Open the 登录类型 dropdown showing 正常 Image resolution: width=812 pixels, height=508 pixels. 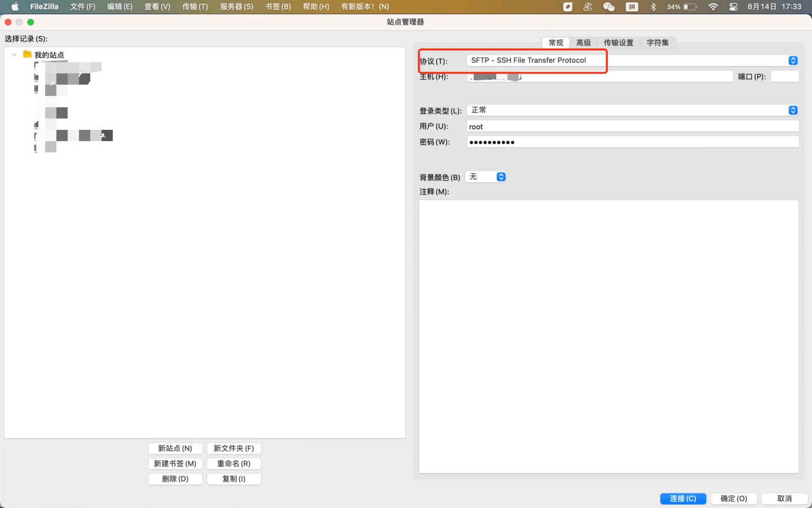pyautogui.click(x=633, y=110)
